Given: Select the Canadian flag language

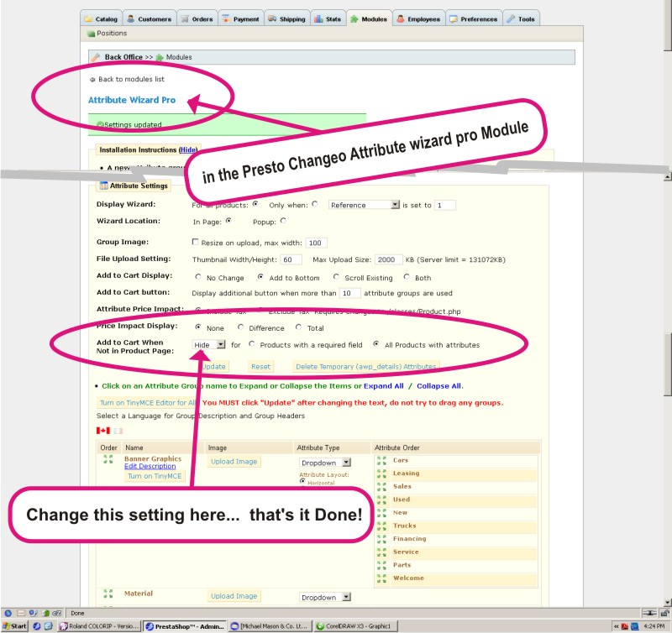Looking at the screenshot, I should pos(102,431).
